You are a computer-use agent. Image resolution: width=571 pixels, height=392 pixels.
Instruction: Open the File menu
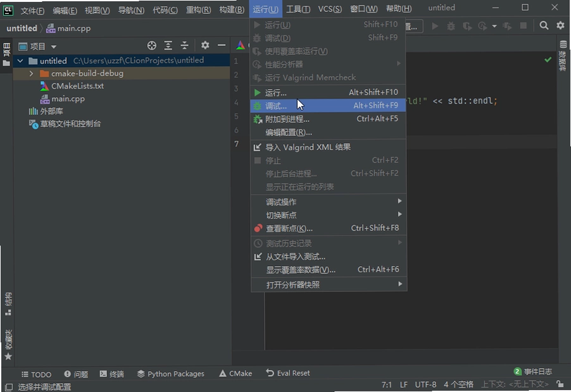coord(32,10)
